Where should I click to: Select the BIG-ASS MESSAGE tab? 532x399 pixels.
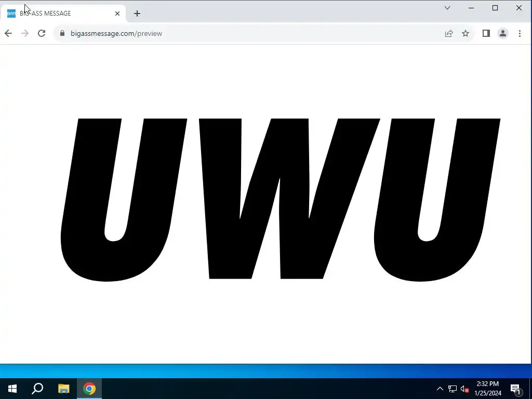pos(63,13)
